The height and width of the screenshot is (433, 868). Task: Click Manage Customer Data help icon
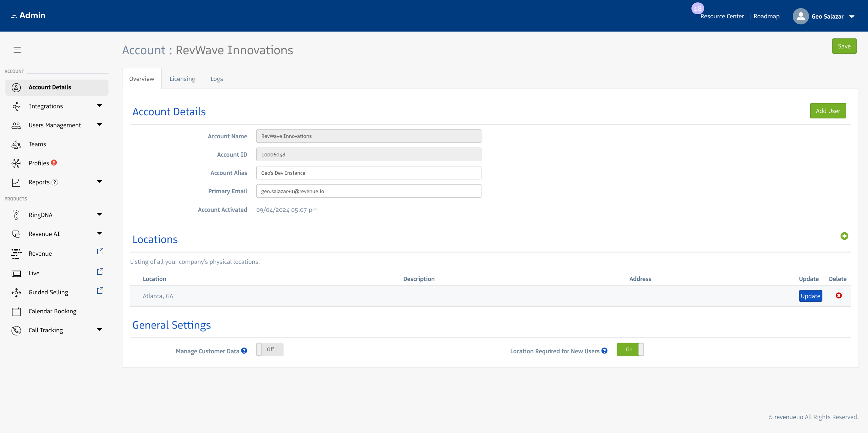[x=244, y=351]
